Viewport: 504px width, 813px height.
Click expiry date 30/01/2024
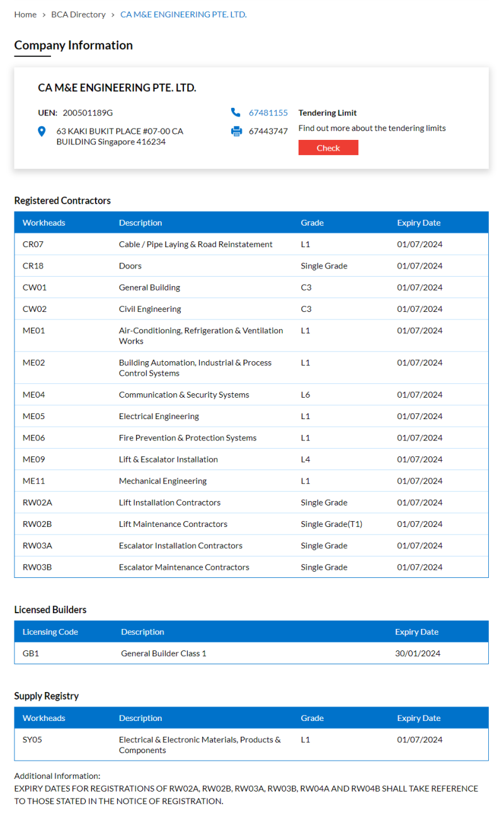tap(418, 653)
